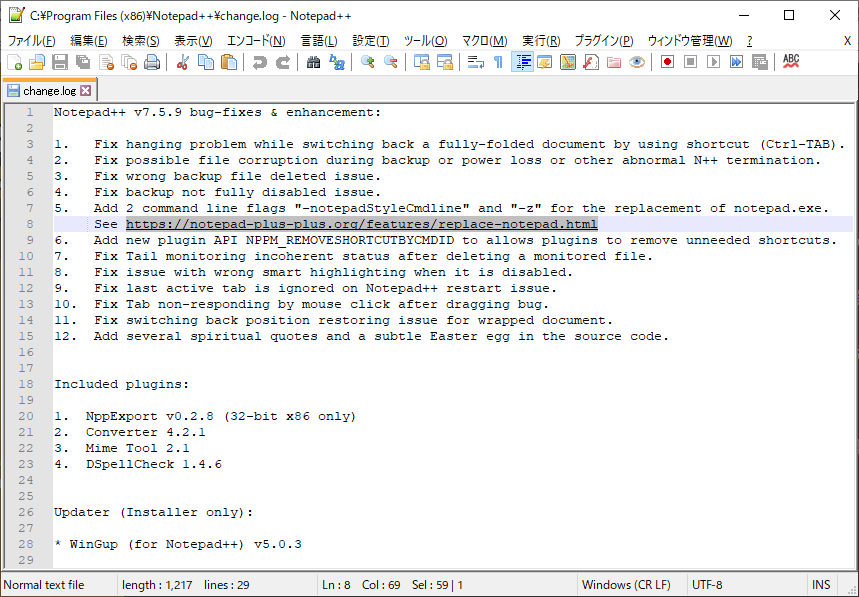The width and height of the screenshot is (859, 597).
Task: Toggle Show All Characters
Action: [x=497, y=61]
